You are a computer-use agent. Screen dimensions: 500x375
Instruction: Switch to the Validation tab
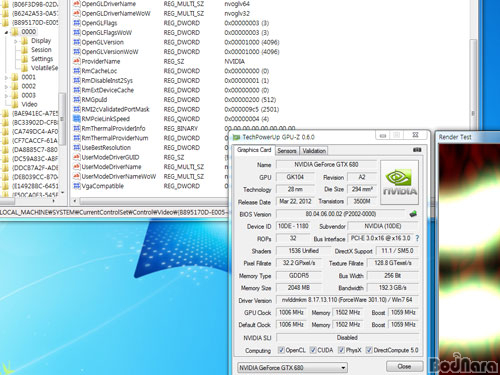tap(314, 151)
